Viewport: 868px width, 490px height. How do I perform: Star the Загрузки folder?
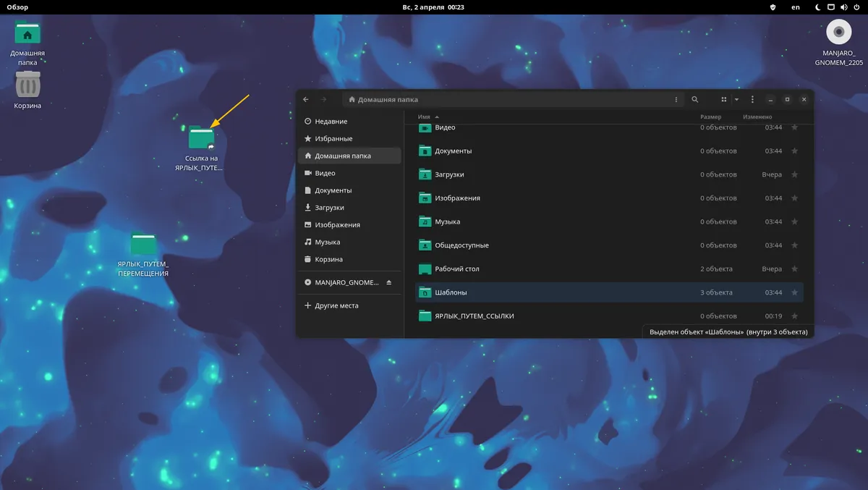point(794,174)
